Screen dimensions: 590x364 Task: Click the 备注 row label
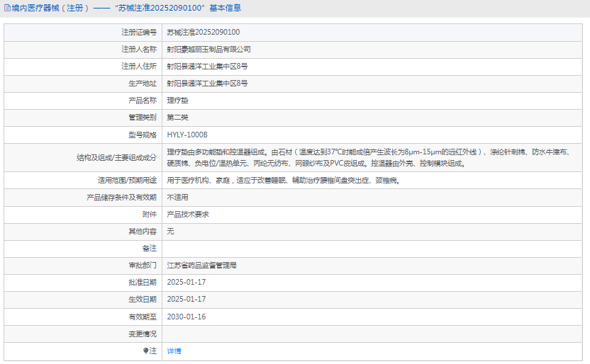pyautogui.click(x=150, y=249)
